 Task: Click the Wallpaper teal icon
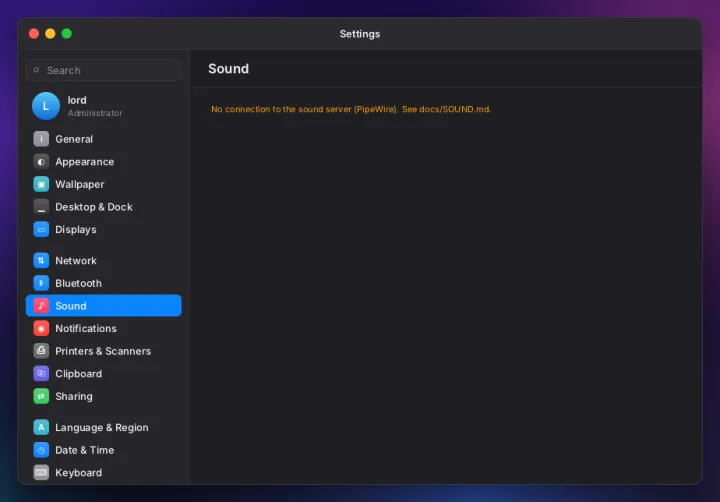click(x=41, y=184)
